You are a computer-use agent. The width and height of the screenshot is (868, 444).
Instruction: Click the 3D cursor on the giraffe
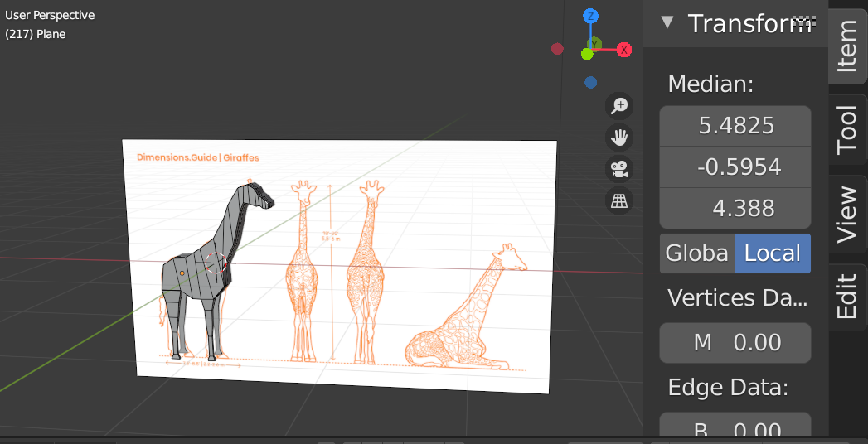pos(216,263)
